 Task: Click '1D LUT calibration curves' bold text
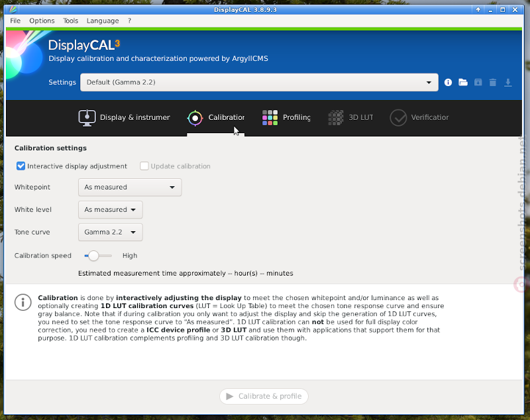pos(147,306)
